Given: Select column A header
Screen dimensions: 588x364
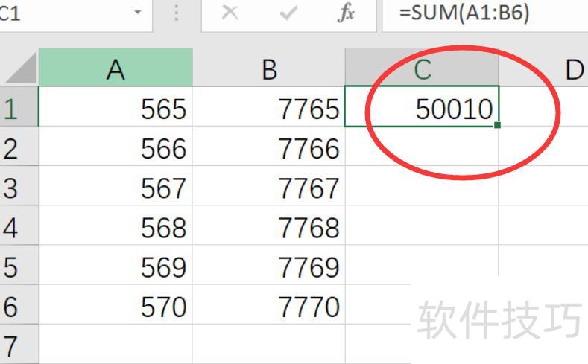Looking at the screenshot, I should [116, 68].
